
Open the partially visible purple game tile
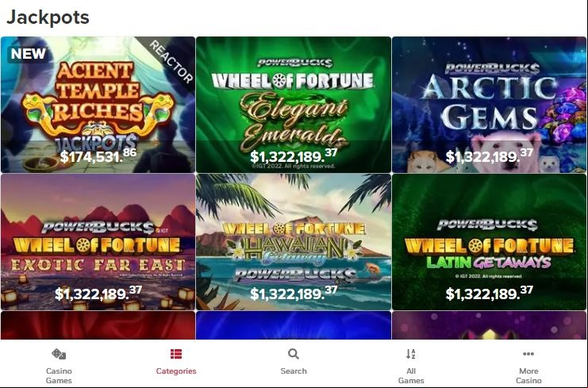pos(489,325)
